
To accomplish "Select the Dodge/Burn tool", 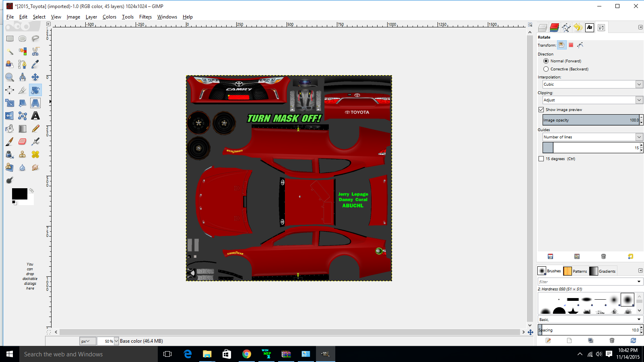I will click(x=10, y=180).
